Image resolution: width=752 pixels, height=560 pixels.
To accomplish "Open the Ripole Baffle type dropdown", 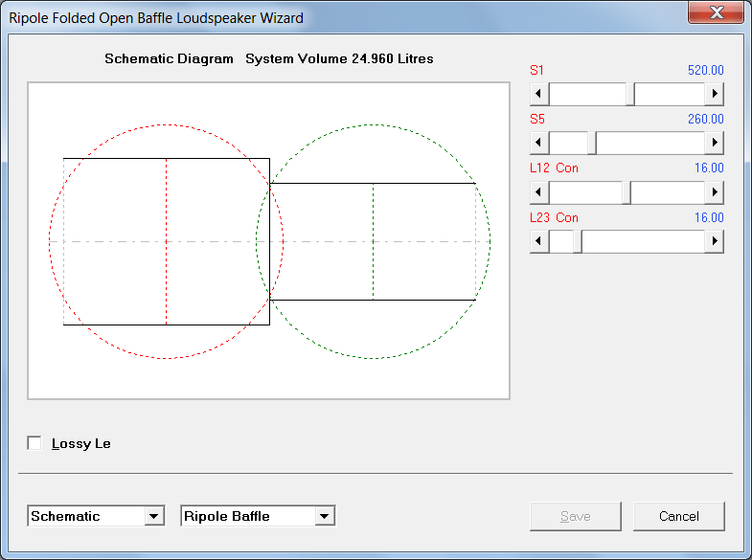I will point(324,516).
